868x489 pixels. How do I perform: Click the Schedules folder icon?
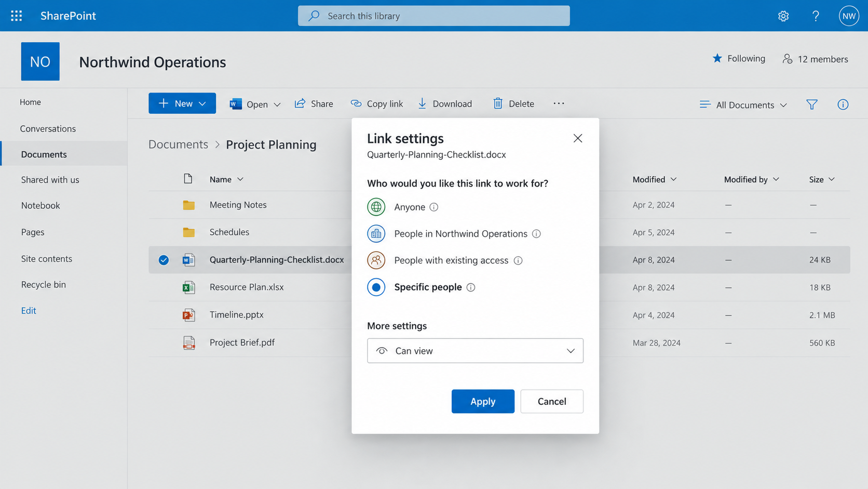coord(188,232)
